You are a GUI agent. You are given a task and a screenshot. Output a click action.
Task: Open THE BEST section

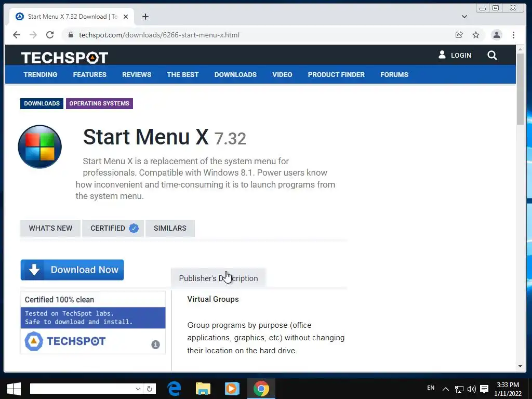point(182,75)
